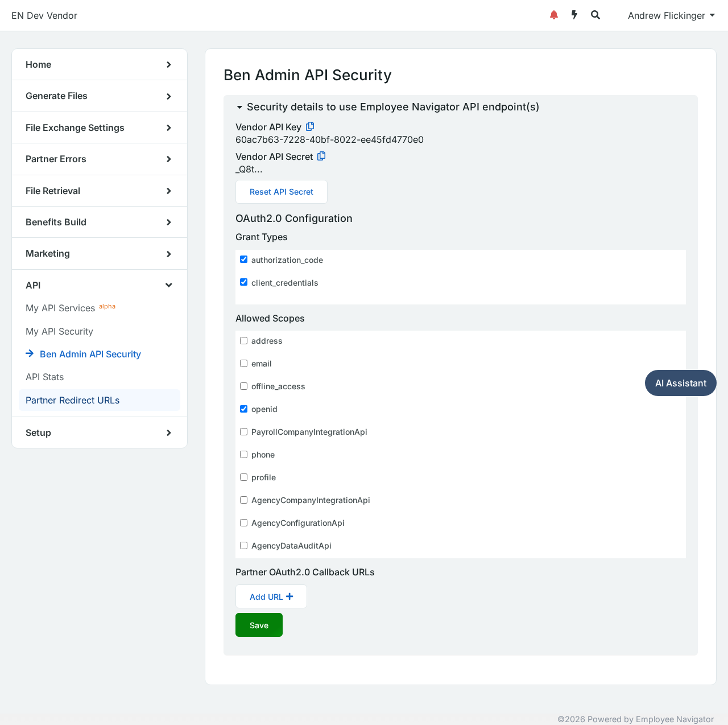Go to My API Security

59,331
